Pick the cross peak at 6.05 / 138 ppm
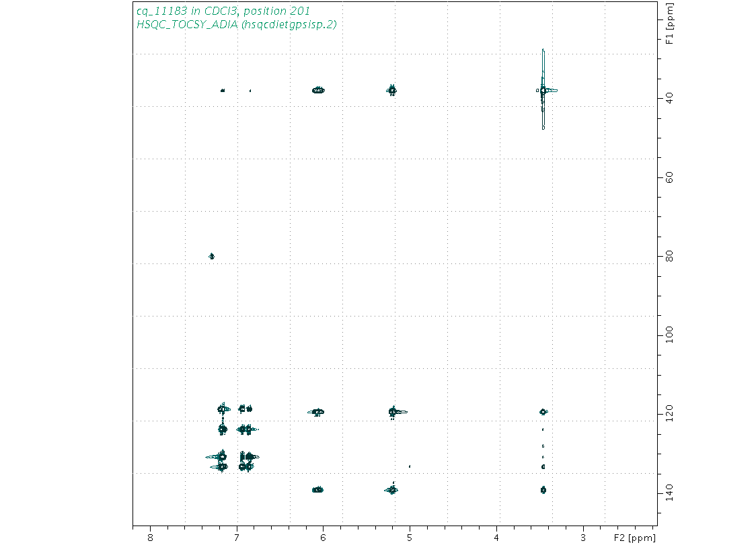The height and width of the screenshot is (545, 756). [317, 490]
